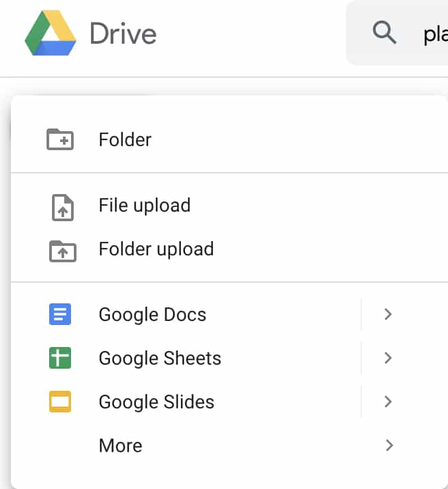Viewport: 448px width, 489px height.
Task: Click the blue Google Docs icon
Action: [60, 314]
